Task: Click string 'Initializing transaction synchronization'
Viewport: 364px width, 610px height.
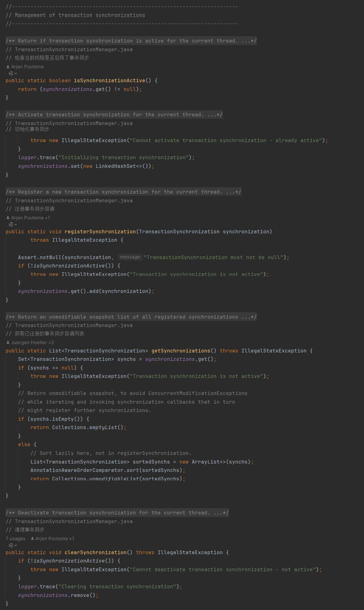Action: coord(124,158)
